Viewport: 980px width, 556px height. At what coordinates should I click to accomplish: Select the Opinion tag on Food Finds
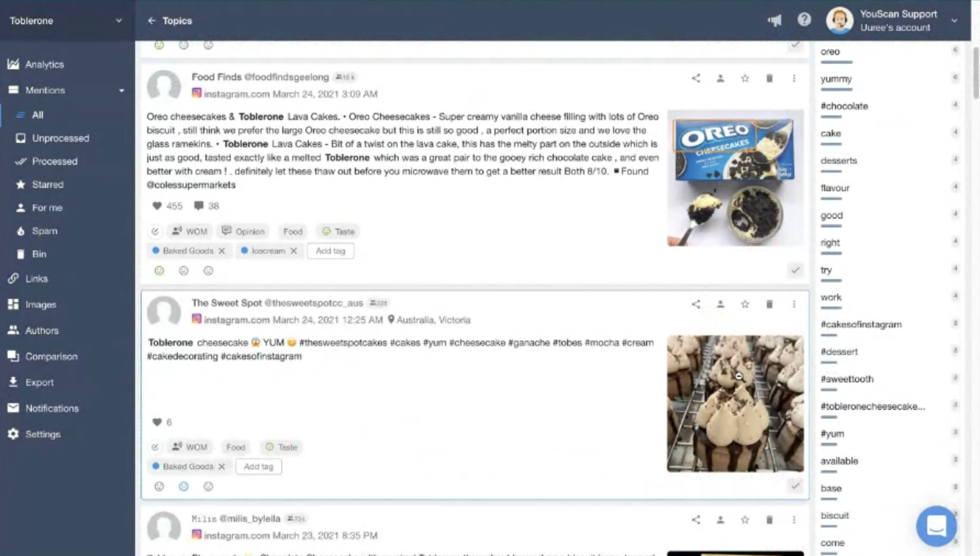[x=243, y=231]
